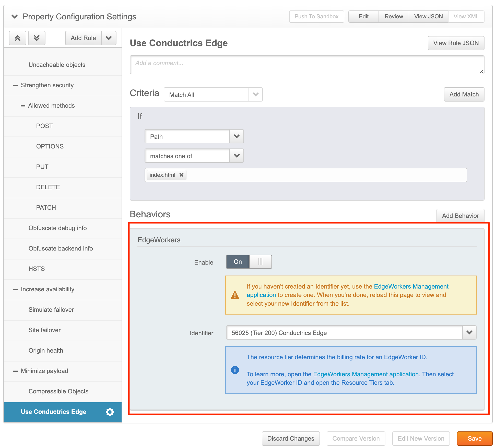
Task: Switch to the View JSON tab
Action: 428,17
